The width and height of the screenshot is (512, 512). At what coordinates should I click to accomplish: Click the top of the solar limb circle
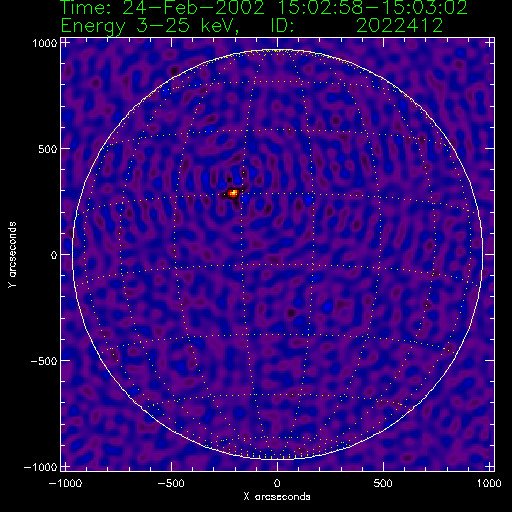(277, 50)
